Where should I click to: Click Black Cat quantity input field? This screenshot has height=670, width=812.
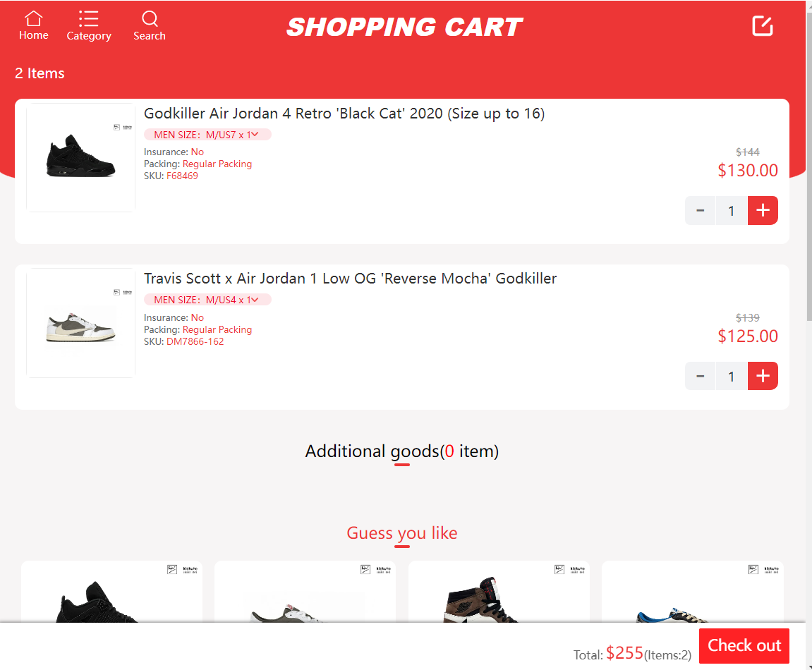coord(732,210)
